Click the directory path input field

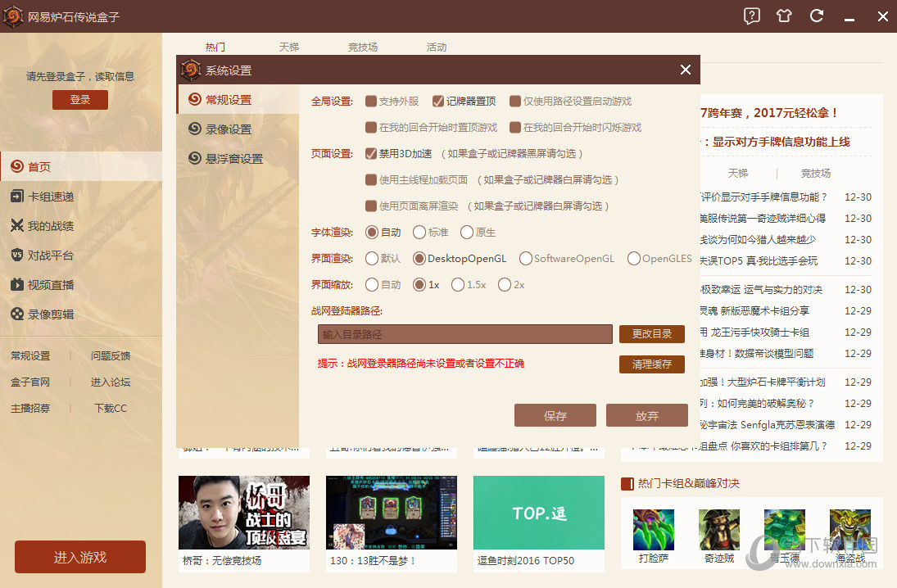[x=464, y=334]
